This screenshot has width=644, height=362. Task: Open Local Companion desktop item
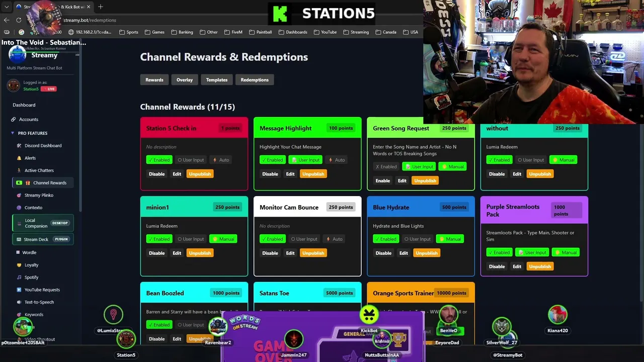tap(43, 223)
